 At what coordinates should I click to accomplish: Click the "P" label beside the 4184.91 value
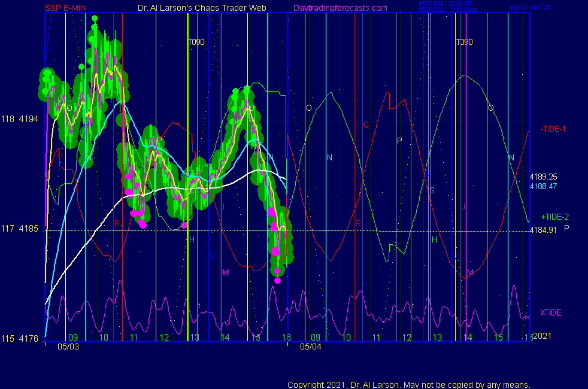[x=566, y=228]
